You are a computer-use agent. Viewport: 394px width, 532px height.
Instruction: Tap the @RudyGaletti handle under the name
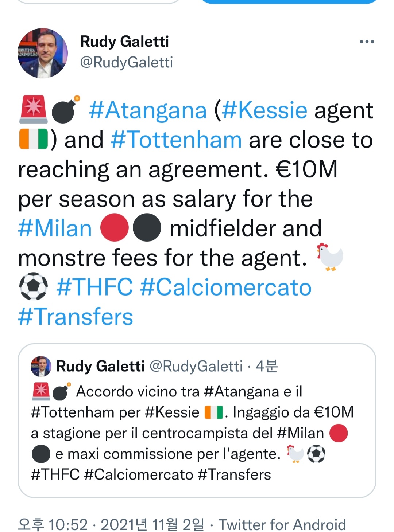[x=126, y=62]
